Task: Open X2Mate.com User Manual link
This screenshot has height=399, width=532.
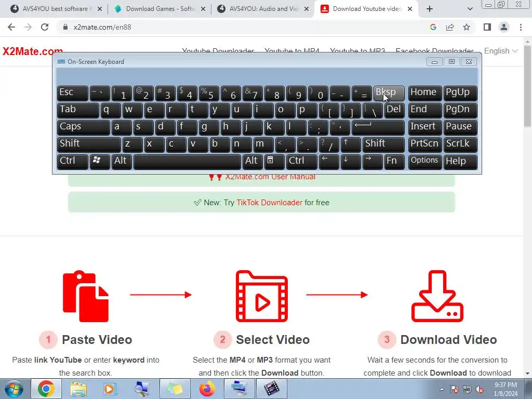Action: point(270,177)
